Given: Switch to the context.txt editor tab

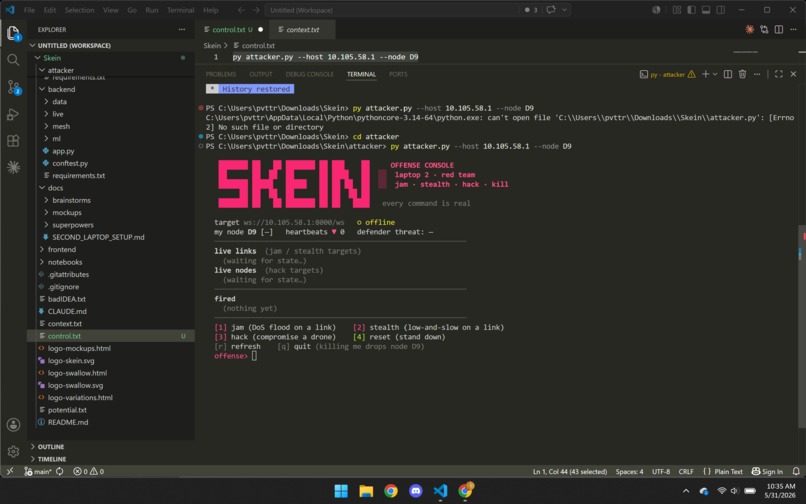Looking at the screenshot, I should click(x=302, y=29).
